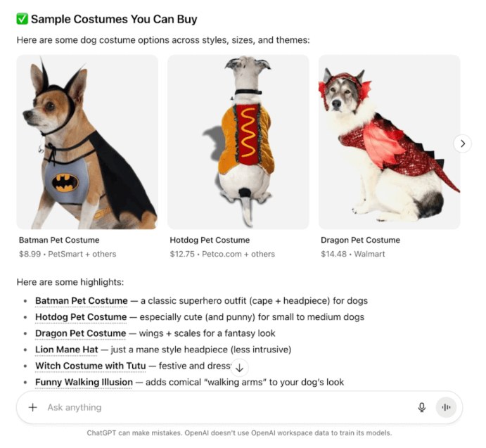The height and width of the screenshot is (448, 486).
Task: Click the microphone dictation icon
Action: click(x=421, y=407)
